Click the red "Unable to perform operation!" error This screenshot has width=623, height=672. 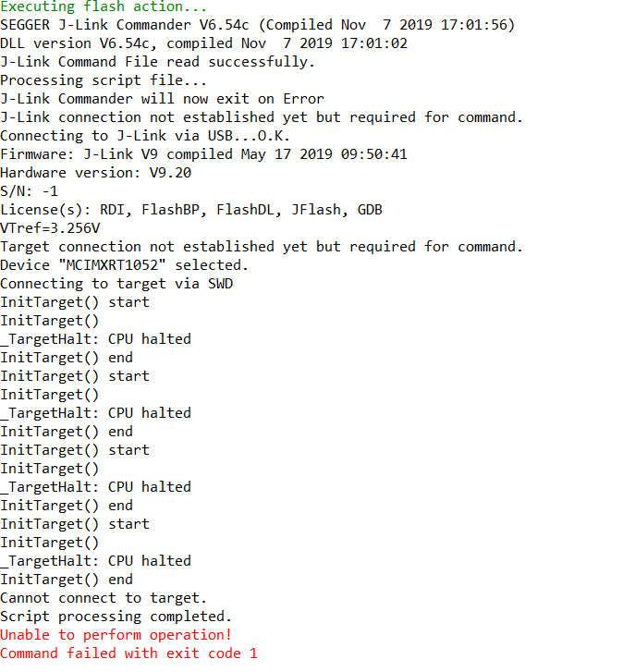116,635
